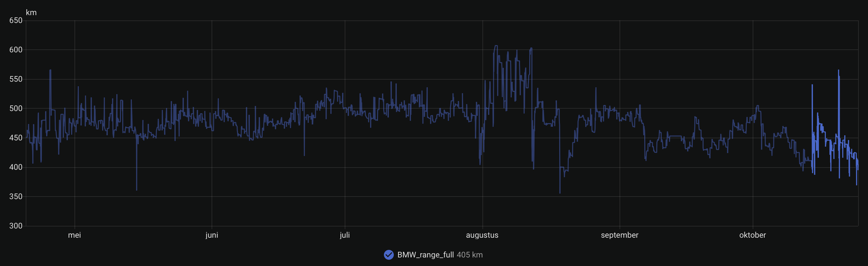Click the BMW_range_full legend label
Image resolution: width=868 pixels, height=266 pixels.
click(425, 255)
